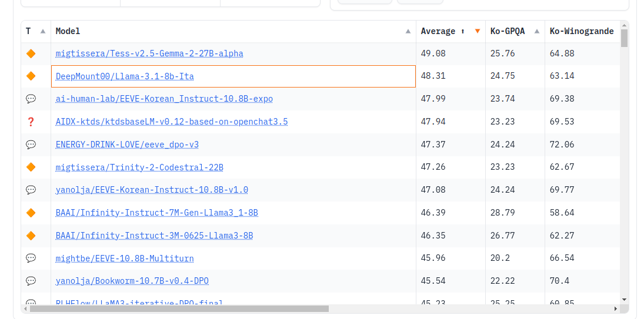Click orange diamond icon for Trinity-2-Codestral-22B
644x319 pixels.
click(31, 167)
